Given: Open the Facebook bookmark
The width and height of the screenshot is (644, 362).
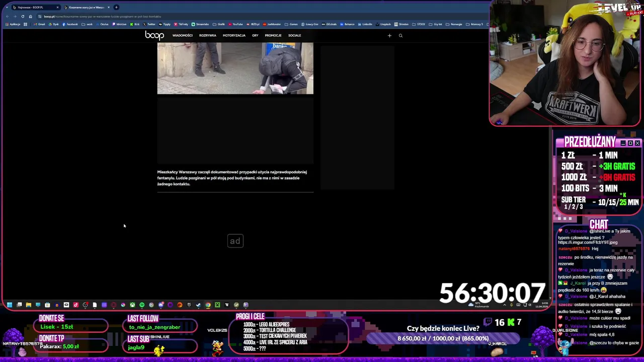Looking at the screenshot, I should (70, 24).
